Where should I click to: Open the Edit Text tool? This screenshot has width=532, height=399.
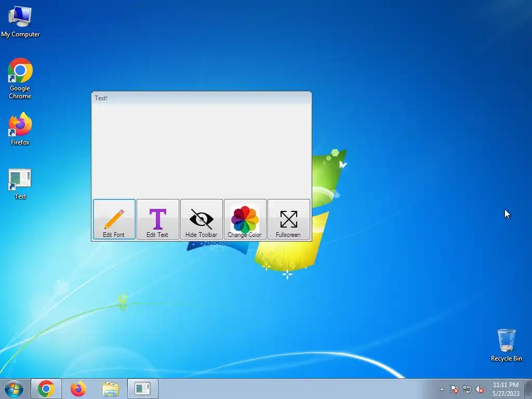tap(158, 219)
